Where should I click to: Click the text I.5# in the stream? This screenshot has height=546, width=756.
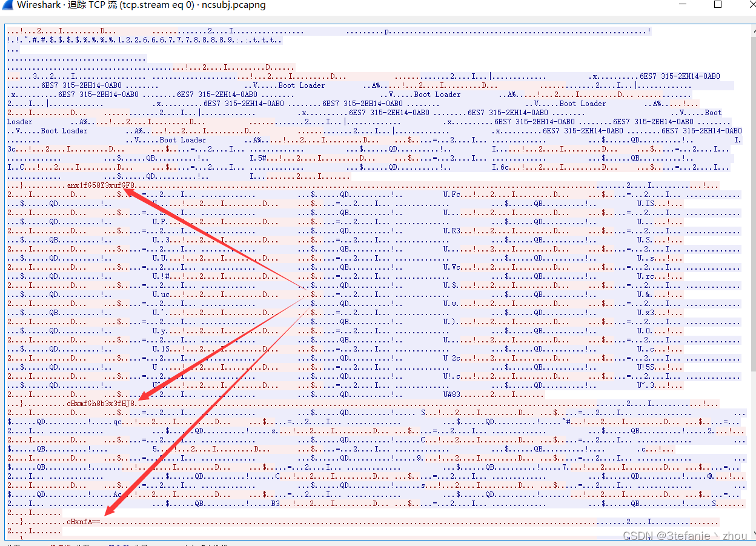pos(258,158)
